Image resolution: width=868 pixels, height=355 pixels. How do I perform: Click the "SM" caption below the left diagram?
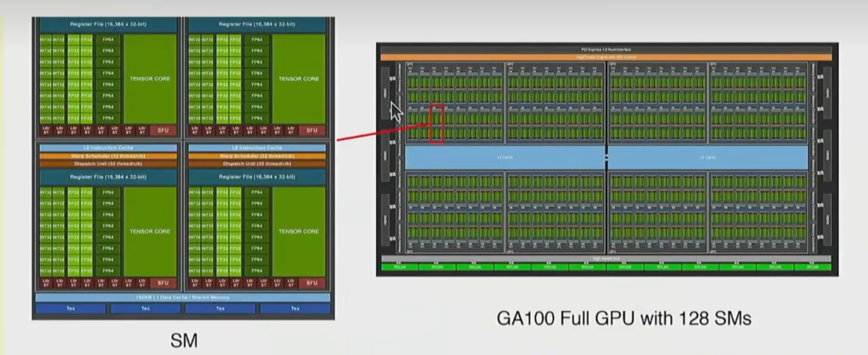point(184,340)
